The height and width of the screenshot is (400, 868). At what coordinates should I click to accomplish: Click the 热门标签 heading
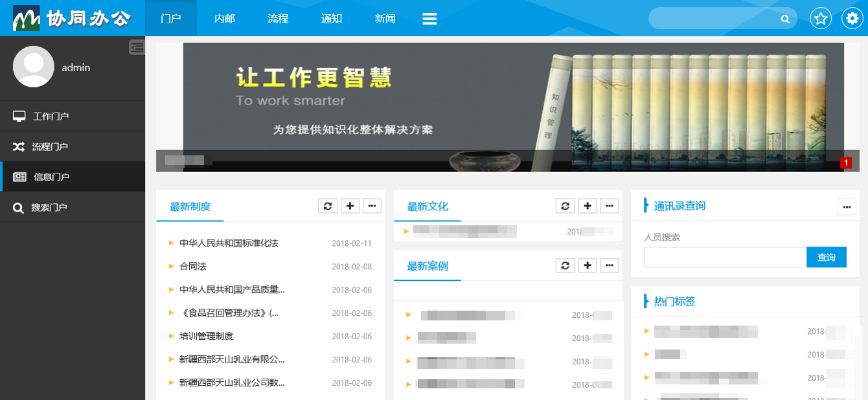point(675,302)
